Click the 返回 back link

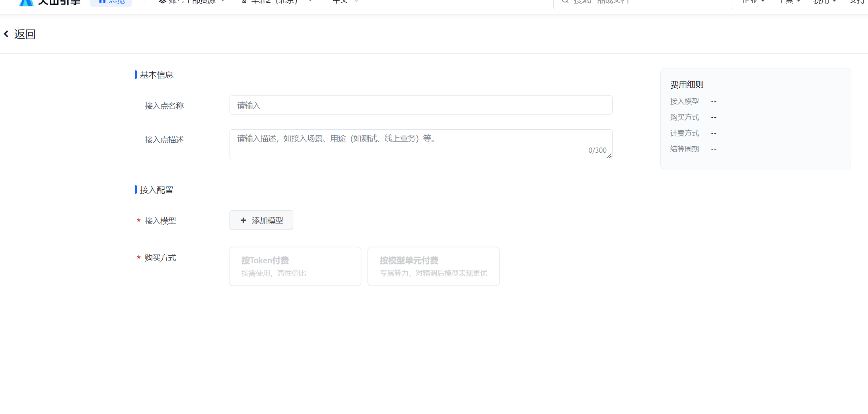tap(25, 34)
